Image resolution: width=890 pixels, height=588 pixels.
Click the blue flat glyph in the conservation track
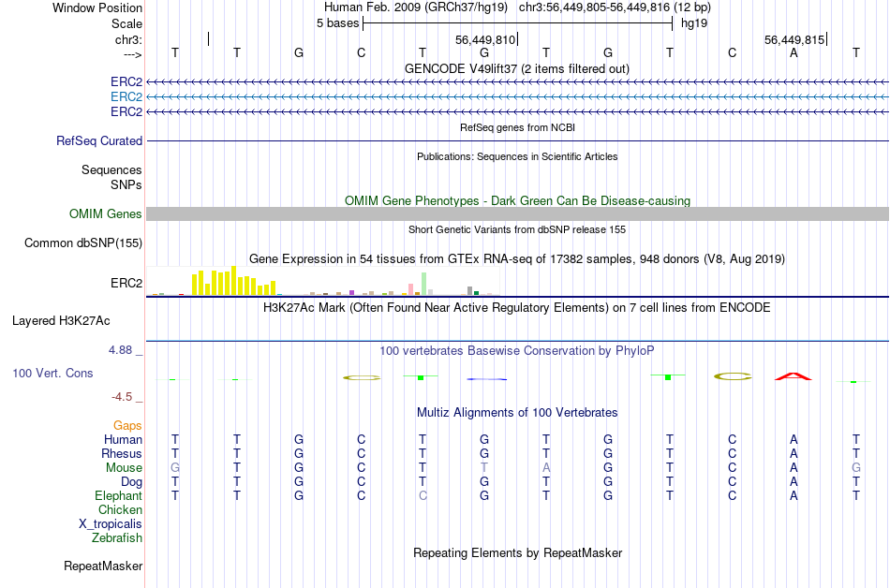coord(486,379)
